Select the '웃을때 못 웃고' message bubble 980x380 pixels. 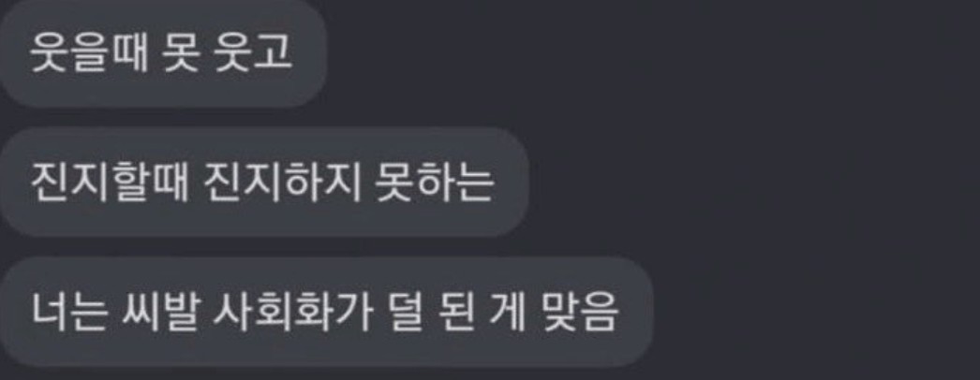(162, 53)
